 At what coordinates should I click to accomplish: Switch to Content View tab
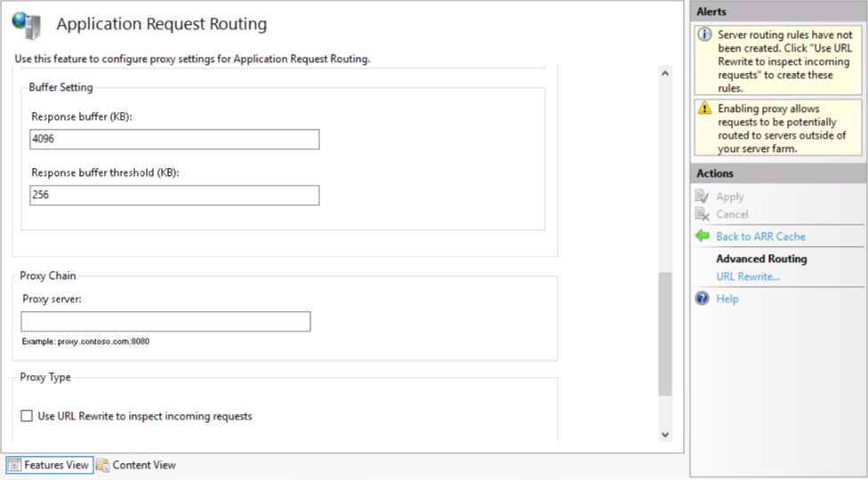136,465
